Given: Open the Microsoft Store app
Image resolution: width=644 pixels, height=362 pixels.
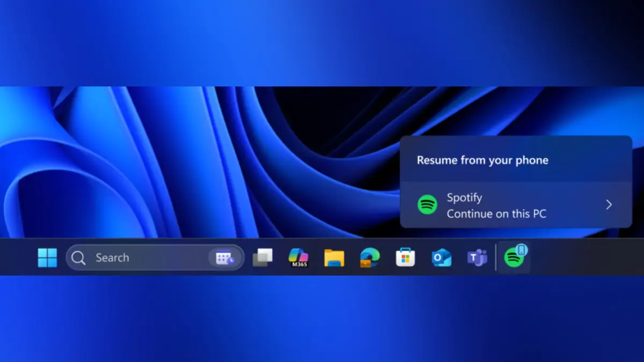Looking at the screenshot, I should [x=405, y=258].
